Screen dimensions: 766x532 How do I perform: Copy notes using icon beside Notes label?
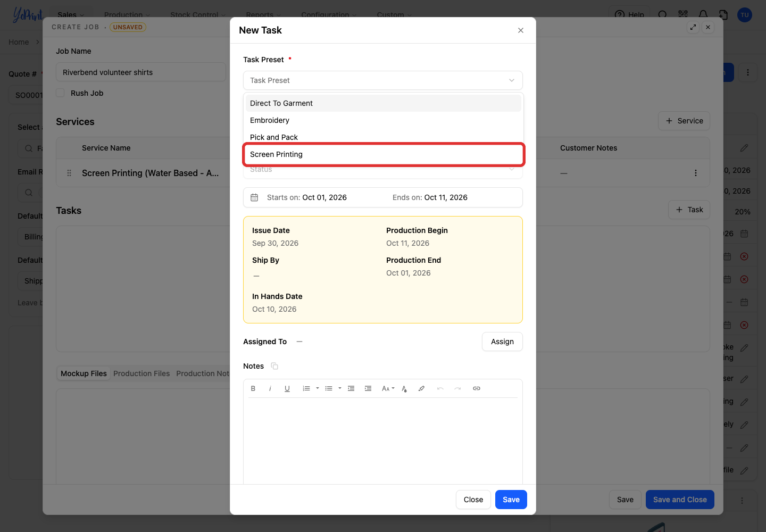(274, 366)
